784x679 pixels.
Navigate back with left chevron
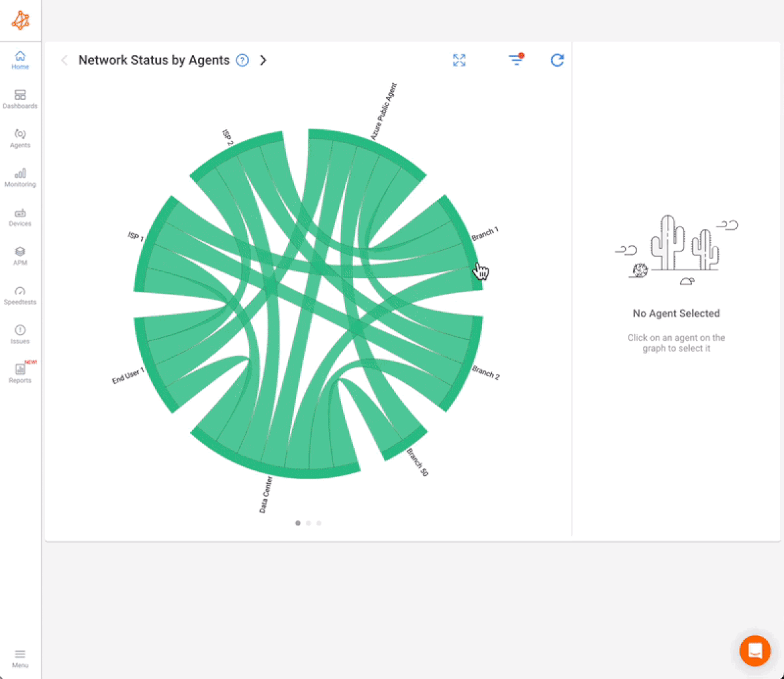point(64,59)
